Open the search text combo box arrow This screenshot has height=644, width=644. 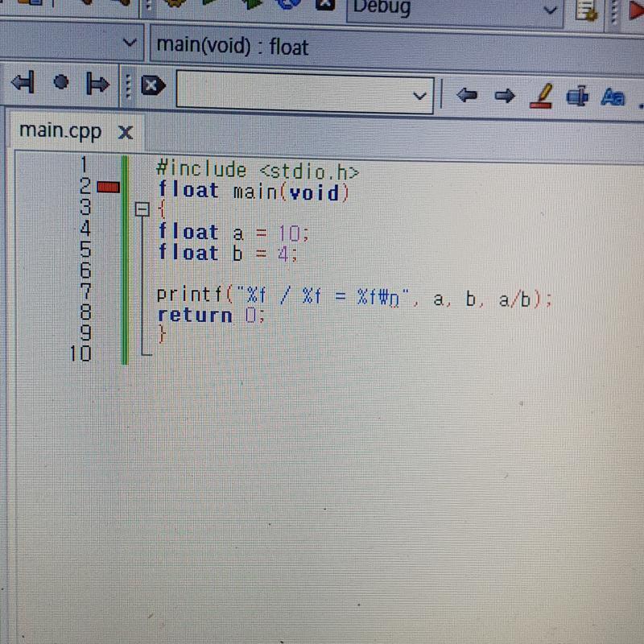point(419,97)
